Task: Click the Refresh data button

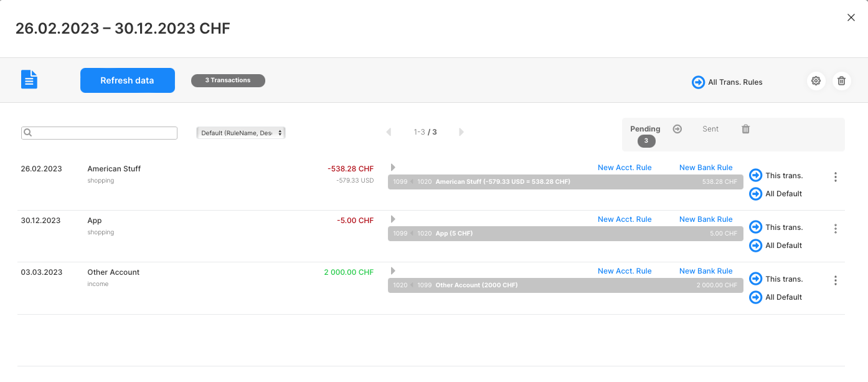Action: [128, 80]
